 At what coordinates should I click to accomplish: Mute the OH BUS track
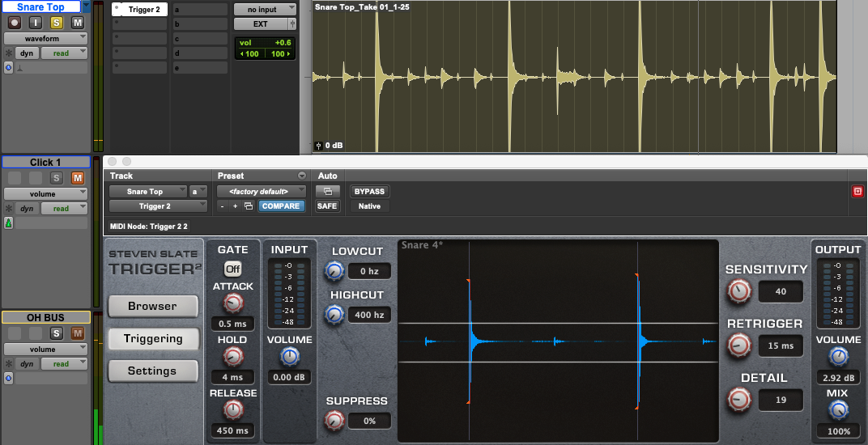[78, 333]
